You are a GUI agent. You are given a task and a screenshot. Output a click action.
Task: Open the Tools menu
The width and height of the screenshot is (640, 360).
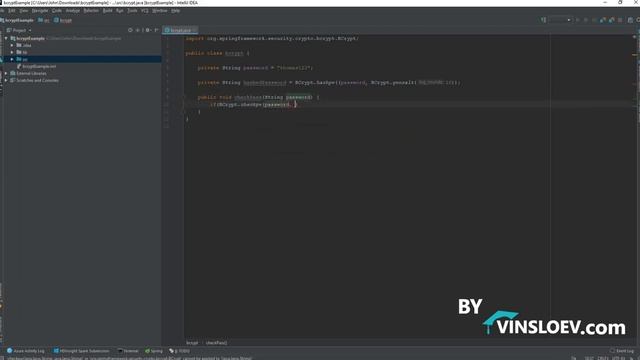pos(132,11)
